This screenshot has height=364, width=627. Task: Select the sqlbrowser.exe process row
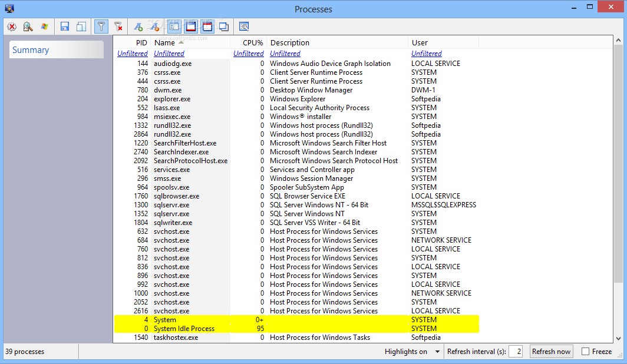coord(296,196)
